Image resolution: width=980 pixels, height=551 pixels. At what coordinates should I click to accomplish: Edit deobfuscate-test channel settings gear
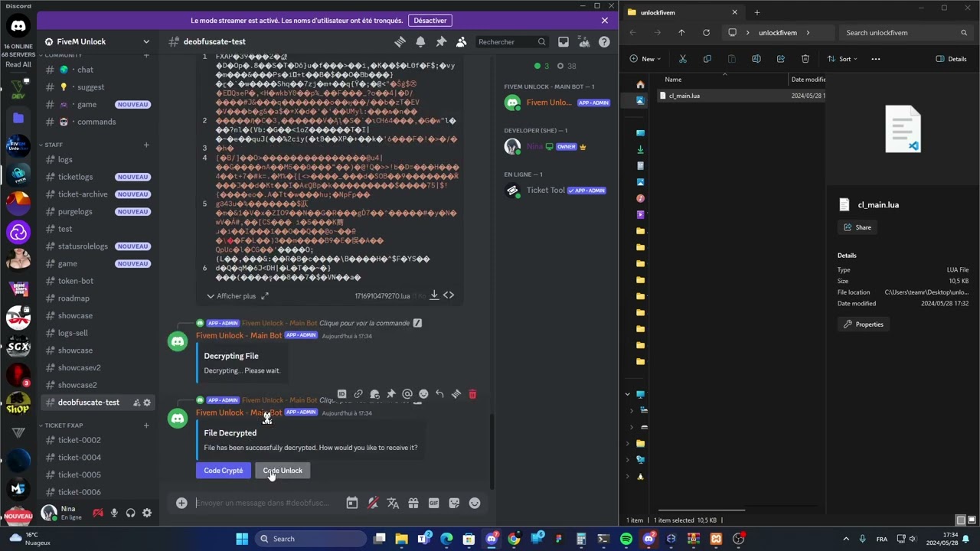147,403
